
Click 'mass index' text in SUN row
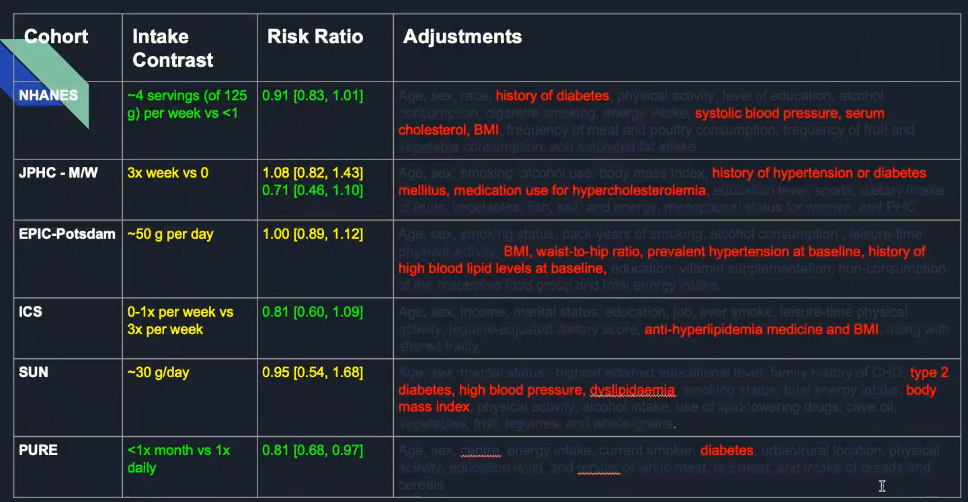[434, 407]
